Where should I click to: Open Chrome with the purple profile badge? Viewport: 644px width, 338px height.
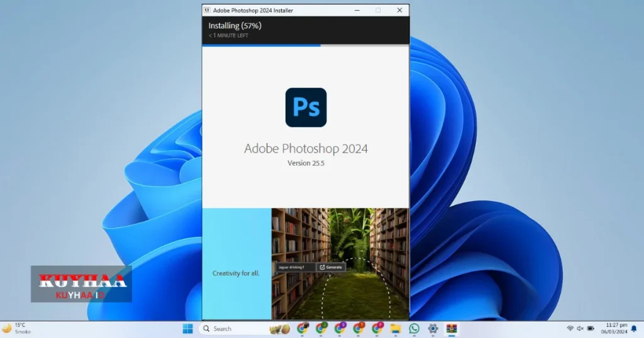(x=340, y=328)
